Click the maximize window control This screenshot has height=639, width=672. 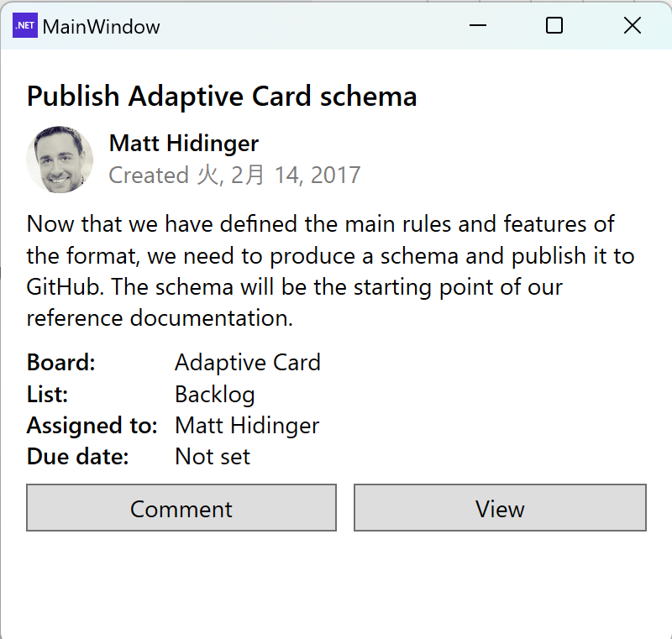[x=554, y=26]
